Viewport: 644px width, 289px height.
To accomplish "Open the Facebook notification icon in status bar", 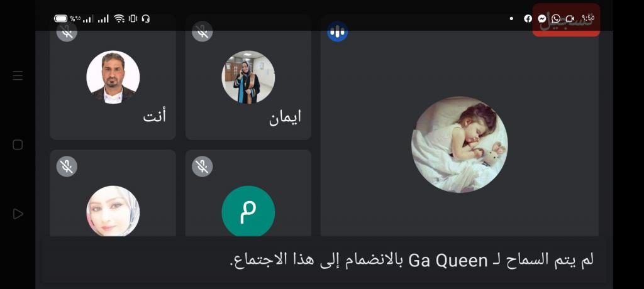I will pos(528,18).
